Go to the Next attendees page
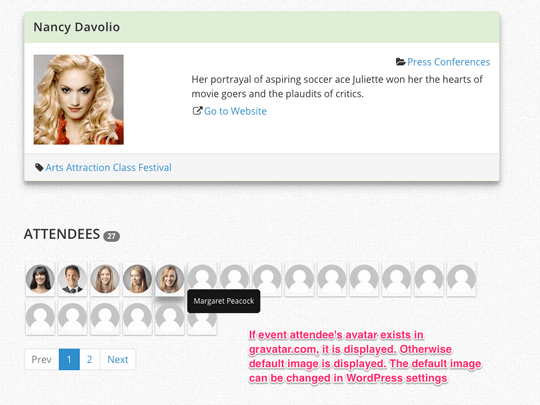Viewport: 540px width, 405px height. tap(118, 360)
